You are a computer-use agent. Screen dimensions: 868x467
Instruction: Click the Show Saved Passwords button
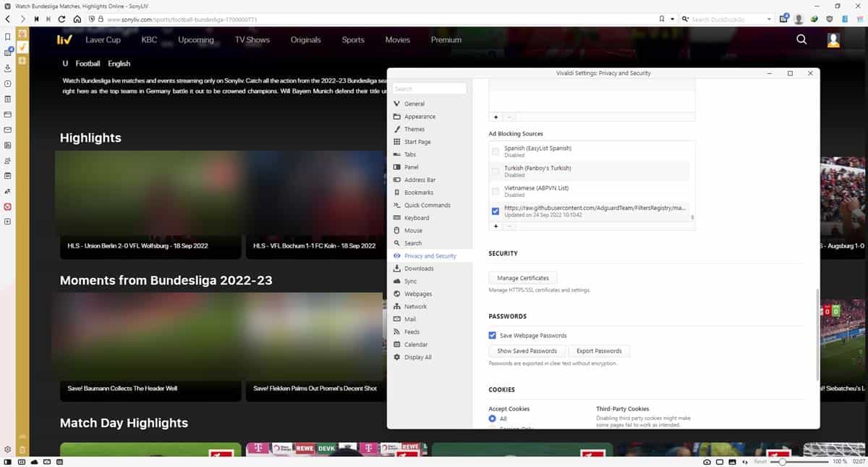pos(526,351)
